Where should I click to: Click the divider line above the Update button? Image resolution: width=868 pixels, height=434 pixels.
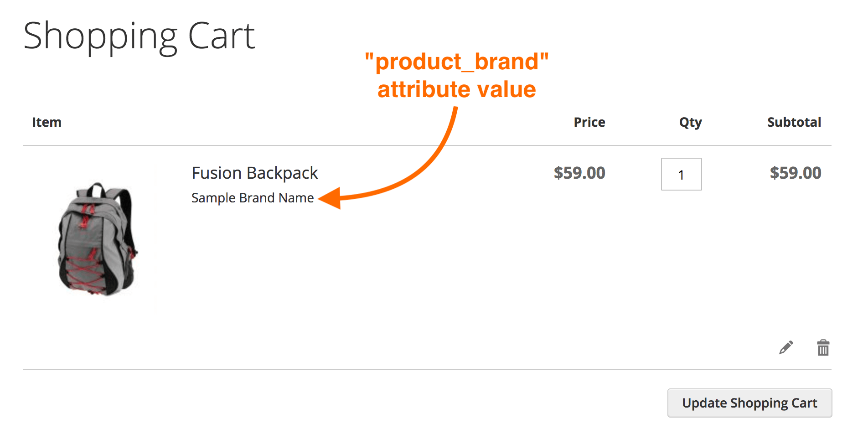(x=427, y=370)
